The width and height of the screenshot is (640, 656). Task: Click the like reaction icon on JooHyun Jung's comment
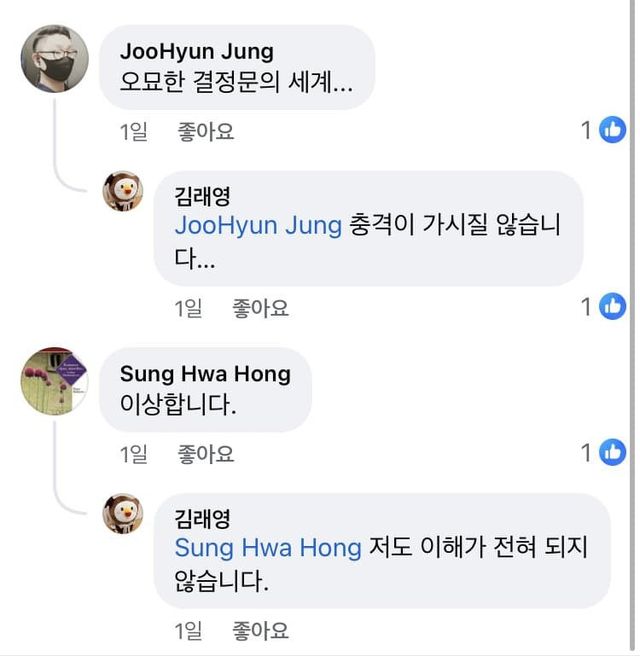point(612,129)
